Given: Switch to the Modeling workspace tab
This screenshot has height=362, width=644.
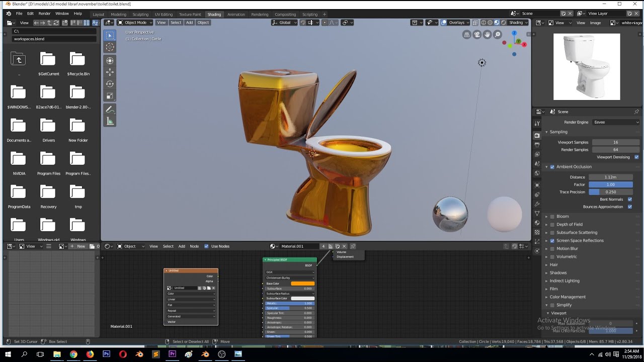Looking at the screenshot, I should tap(119, 14).
